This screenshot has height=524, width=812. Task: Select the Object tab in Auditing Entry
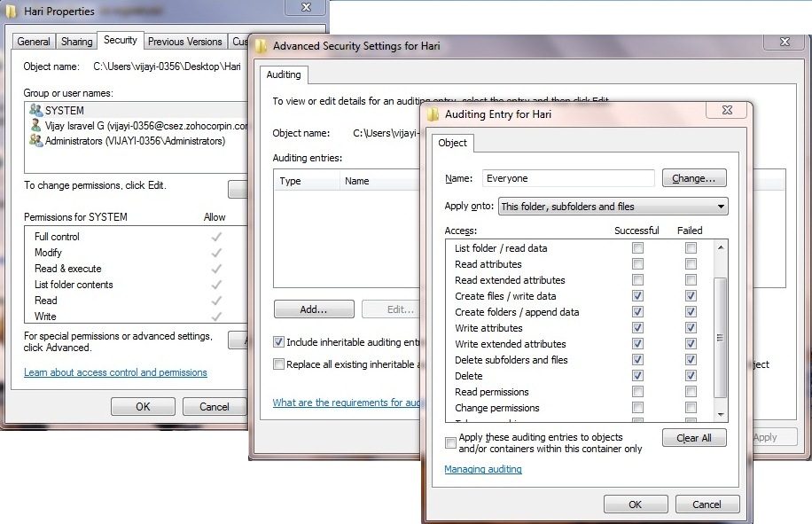tap(452, 143)
